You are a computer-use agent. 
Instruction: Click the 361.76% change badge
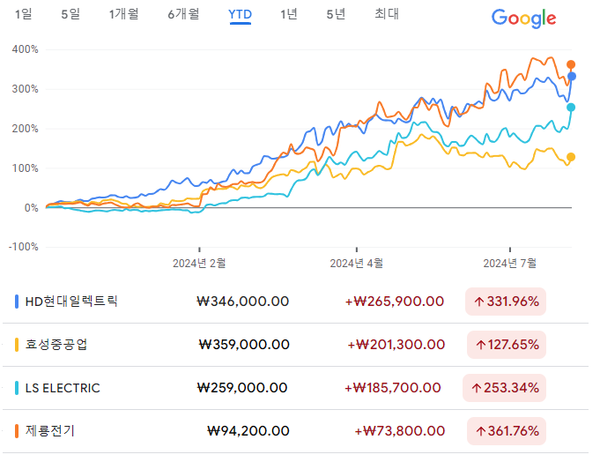click(x=505, y=431)
